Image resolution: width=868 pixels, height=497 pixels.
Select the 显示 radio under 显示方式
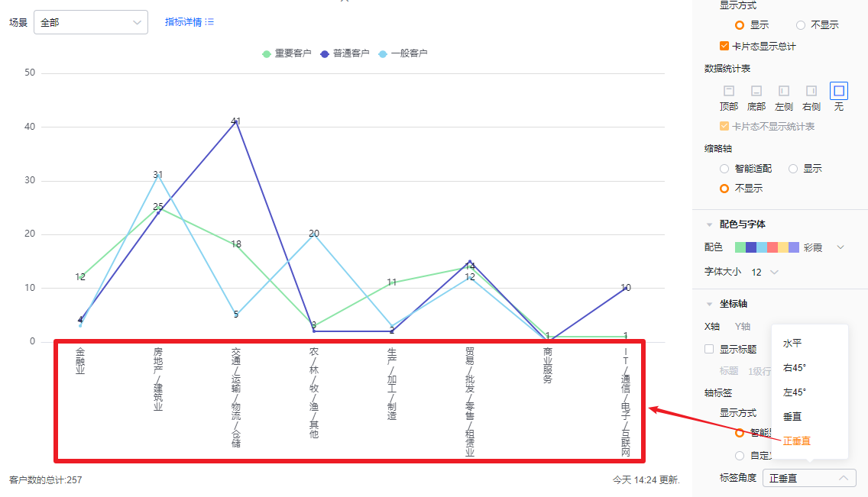point(739,25)
